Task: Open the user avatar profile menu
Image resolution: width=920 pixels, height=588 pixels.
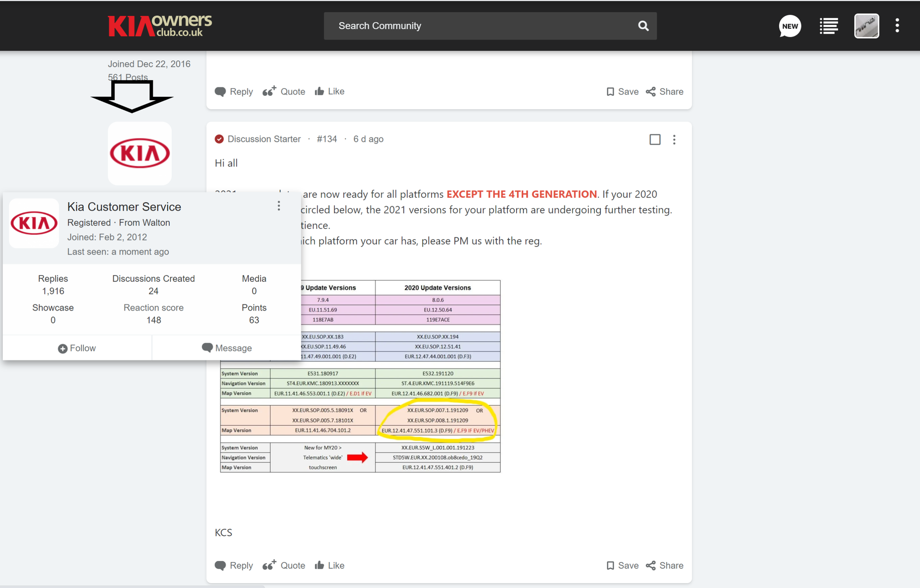Action: click(866, 26)
